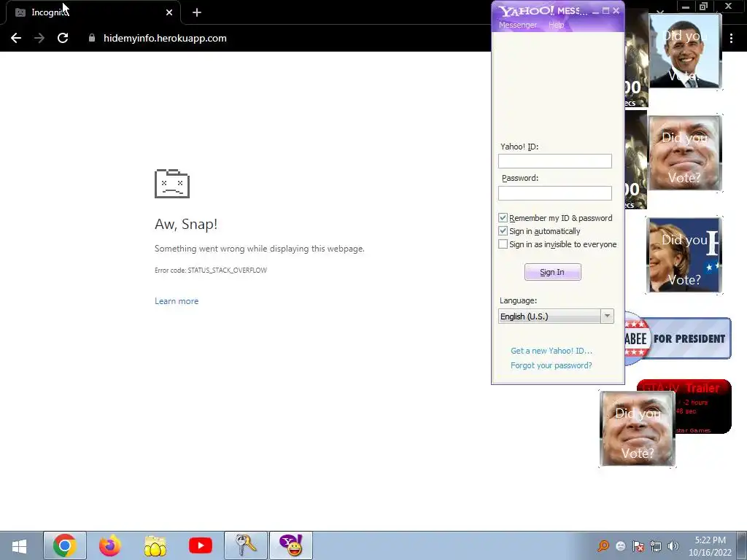Viewport: 747px width, 560px height.
Task: Launch Firefox from the taskbar
Action: [x=110, y=545]
